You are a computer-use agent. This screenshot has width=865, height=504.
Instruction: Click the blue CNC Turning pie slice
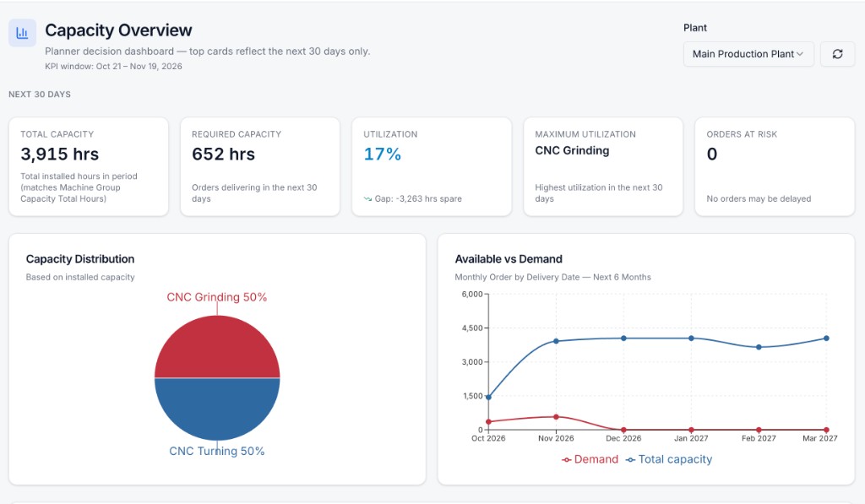point(217,409)
